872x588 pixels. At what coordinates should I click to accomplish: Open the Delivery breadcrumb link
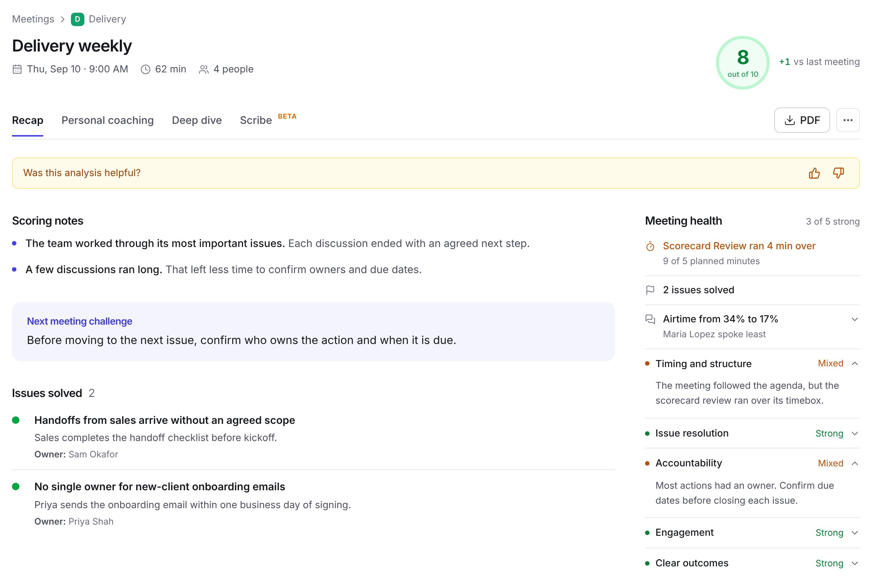click(107, 19)
